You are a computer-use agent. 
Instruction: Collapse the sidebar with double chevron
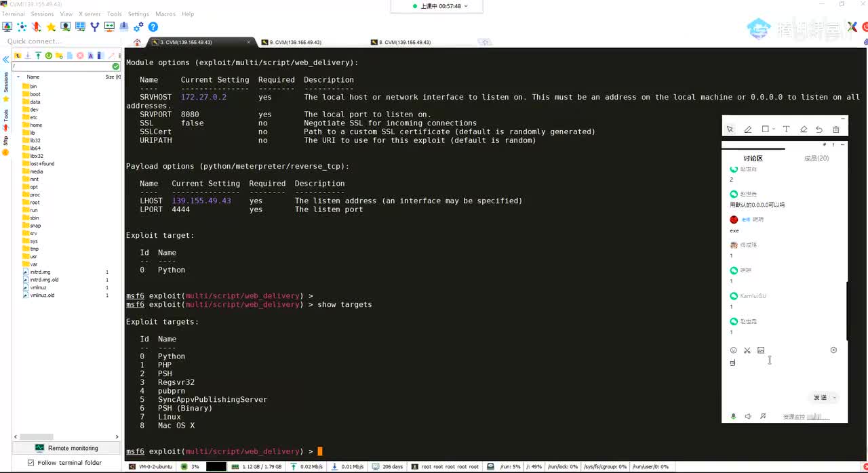click(5, 60)
